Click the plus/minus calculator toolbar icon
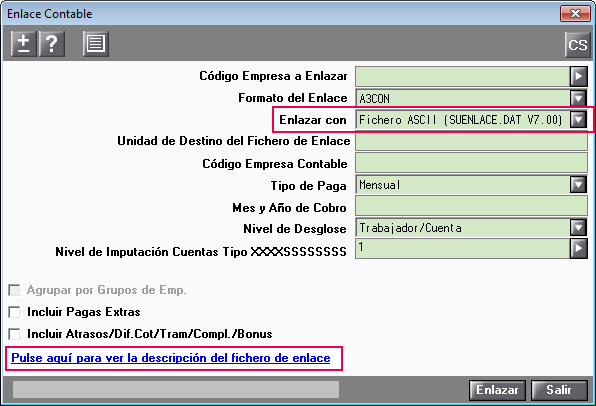Viewport: 596px width, 406px height. [24, 44]
